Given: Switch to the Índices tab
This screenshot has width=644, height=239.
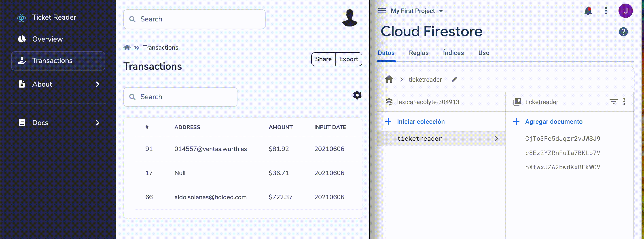Looking at the screenshot, I should click(453, 53).
